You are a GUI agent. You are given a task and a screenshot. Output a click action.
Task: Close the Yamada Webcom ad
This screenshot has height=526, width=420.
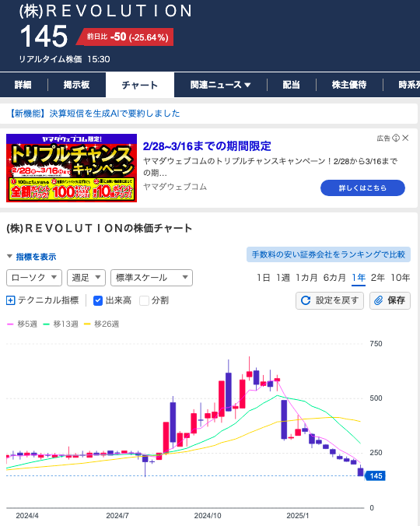tap(405, 138)
